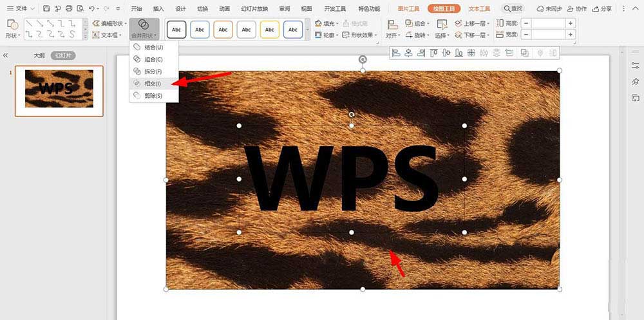
Task: Click align-bottom icon in floating toolbar
Action: click(459, 53)
